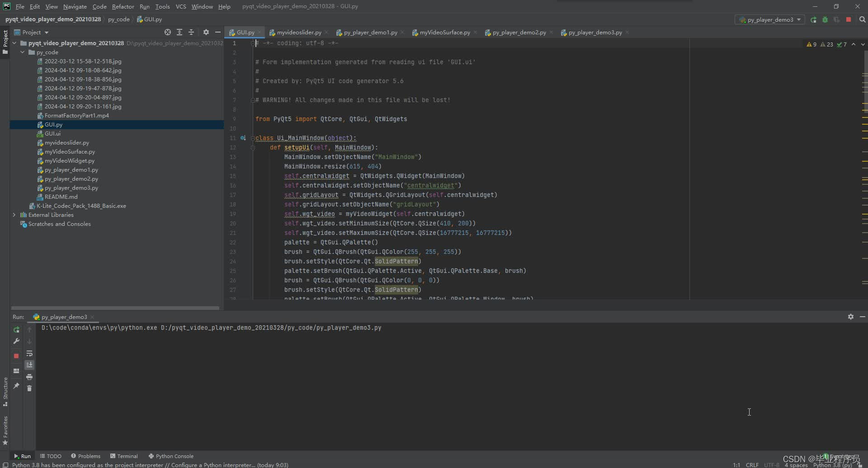Click the yellow warnings count indicator
Viewport: 868px width, 468px height.
coord(811,44)
